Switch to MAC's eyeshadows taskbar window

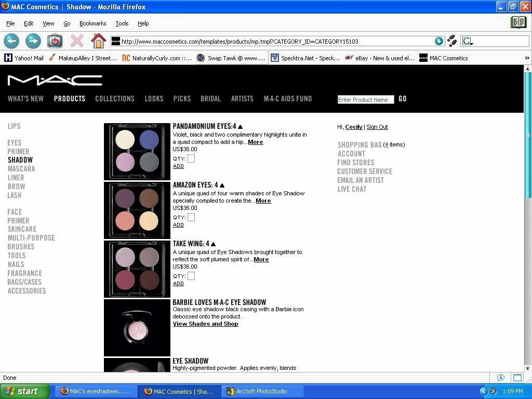point(96,391)
